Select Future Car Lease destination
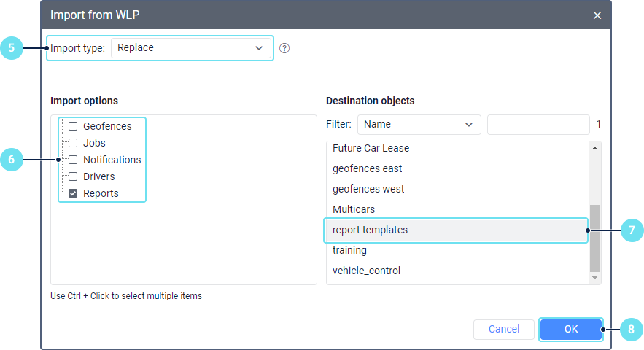The height and width of the screenshot is (350, 644). pyautogui.click(x=371, y=148)
